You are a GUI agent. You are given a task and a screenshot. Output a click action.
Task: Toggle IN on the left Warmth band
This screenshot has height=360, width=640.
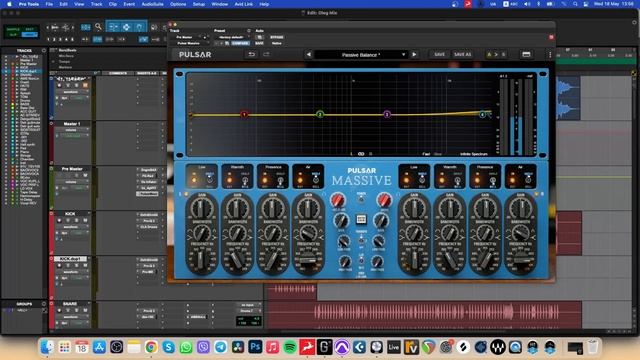(x=229, y=180)
